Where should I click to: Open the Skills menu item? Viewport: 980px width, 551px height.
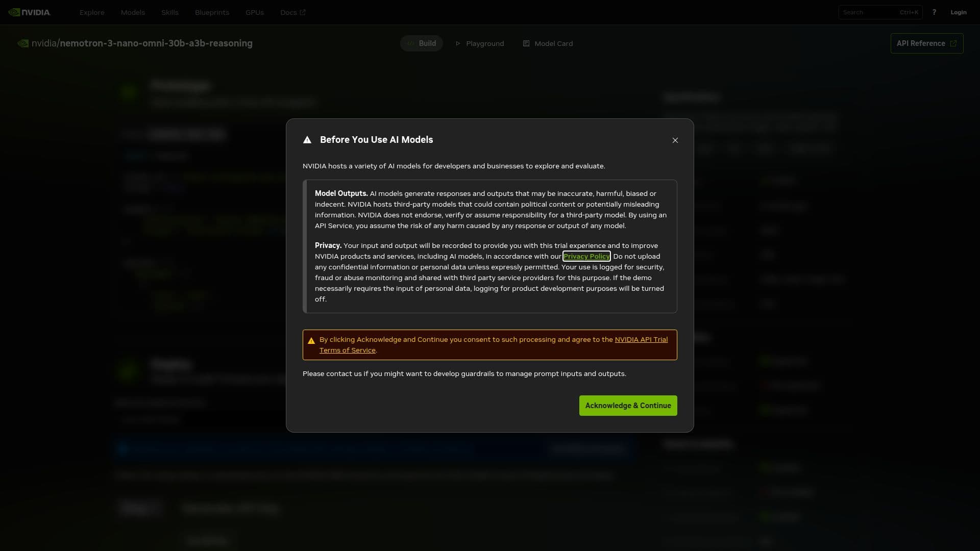(170, 12)
